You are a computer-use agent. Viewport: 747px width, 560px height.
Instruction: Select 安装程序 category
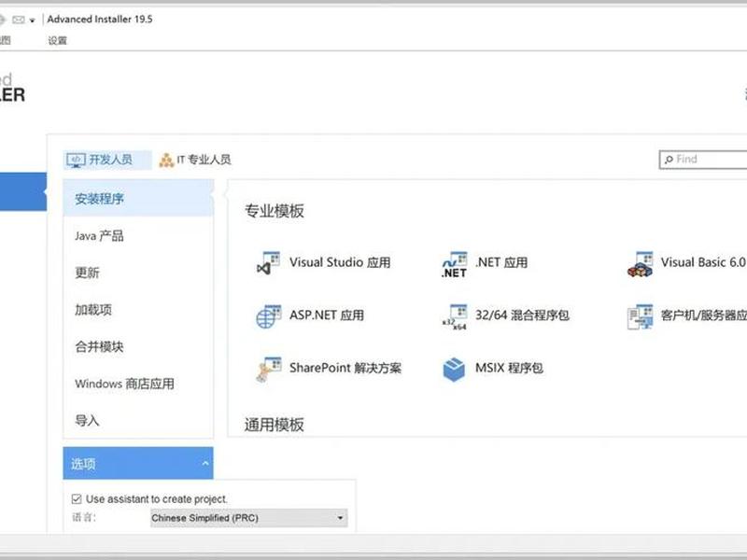click(138, 199)
